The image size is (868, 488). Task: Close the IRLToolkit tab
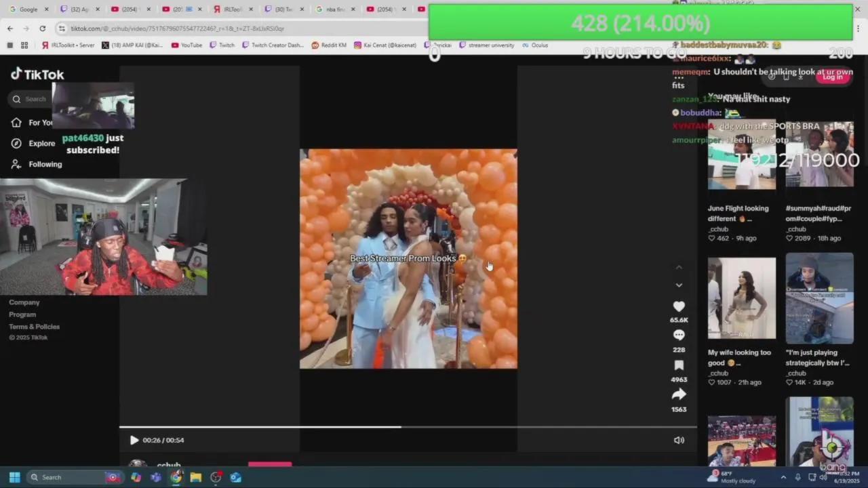pos(251,9)
